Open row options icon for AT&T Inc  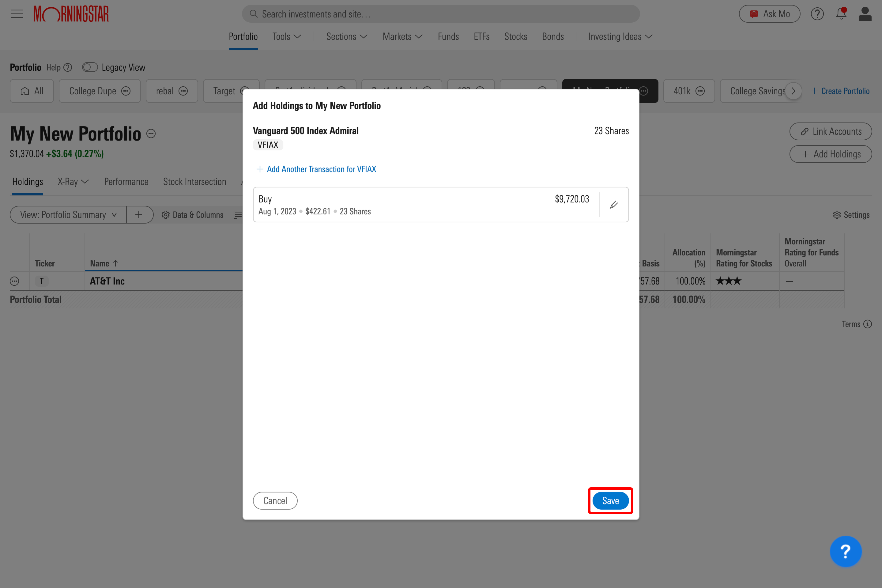click(14, 281)
